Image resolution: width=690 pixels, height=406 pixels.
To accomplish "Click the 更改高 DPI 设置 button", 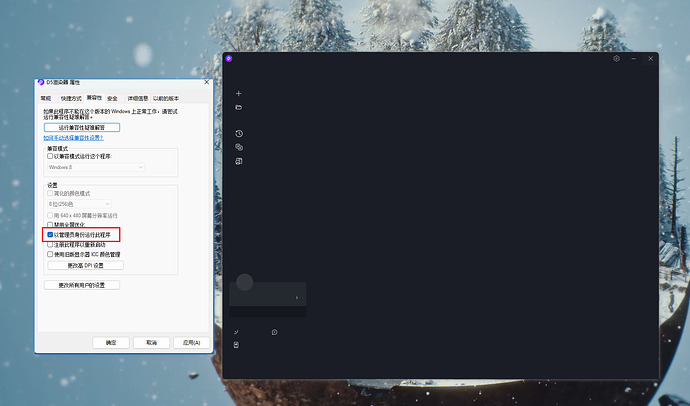I will coord(94,265).
